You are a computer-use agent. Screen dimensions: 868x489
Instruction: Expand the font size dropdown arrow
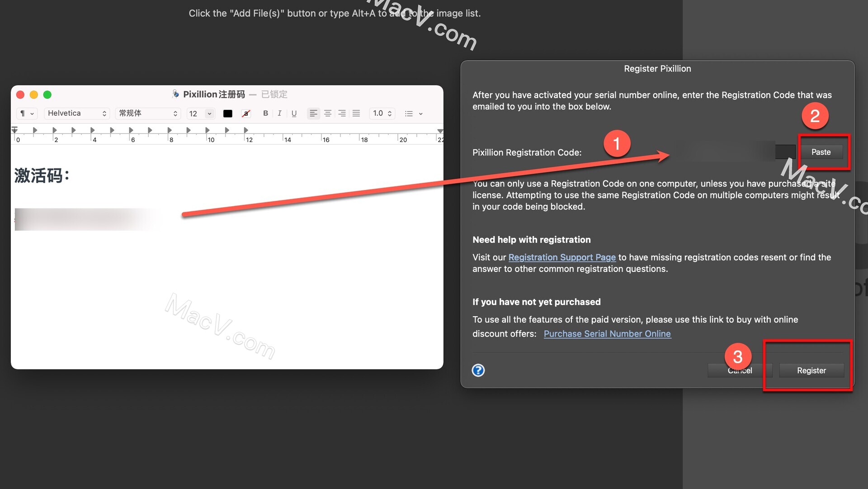point(209,114)
